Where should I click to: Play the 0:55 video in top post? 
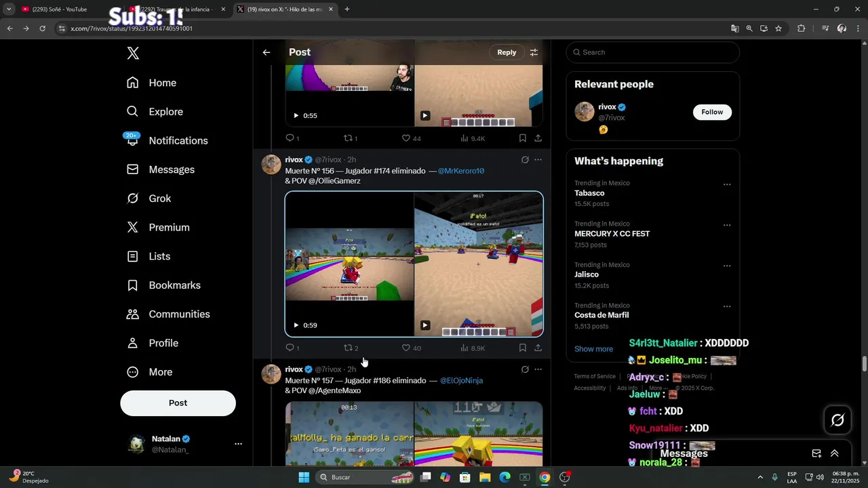(296, 116)
